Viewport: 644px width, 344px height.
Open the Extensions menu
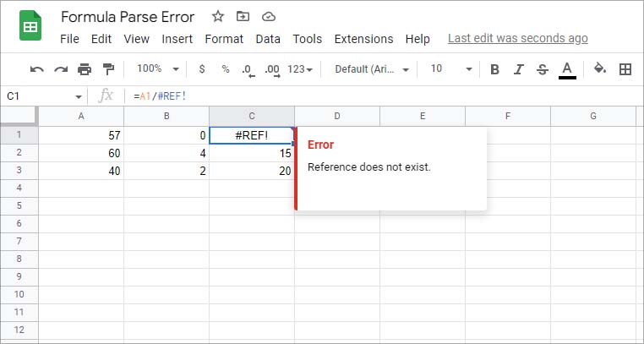click(x=363, y=39)
